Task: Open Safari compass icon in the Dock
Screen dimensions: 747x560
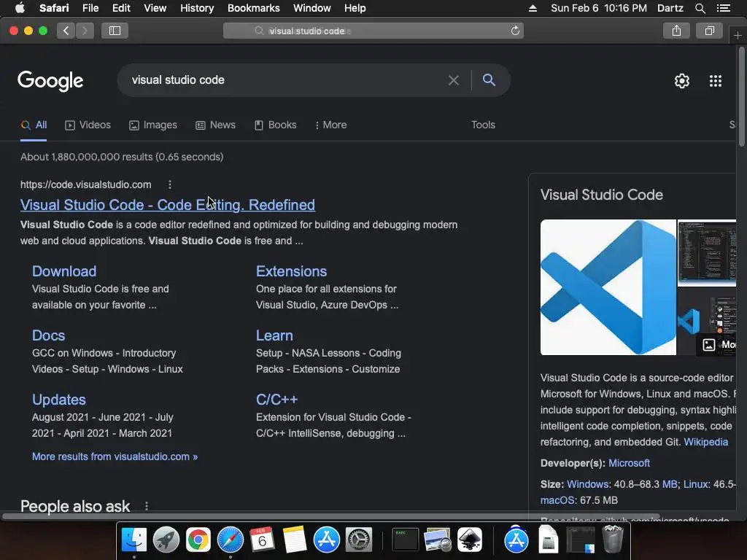Action: [230, 540]
